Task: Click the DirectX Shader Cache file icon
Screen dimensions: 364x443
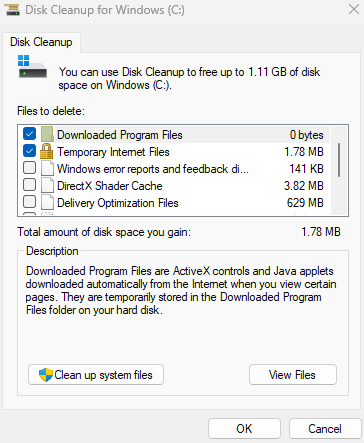Action: click(x=47, y=186)
